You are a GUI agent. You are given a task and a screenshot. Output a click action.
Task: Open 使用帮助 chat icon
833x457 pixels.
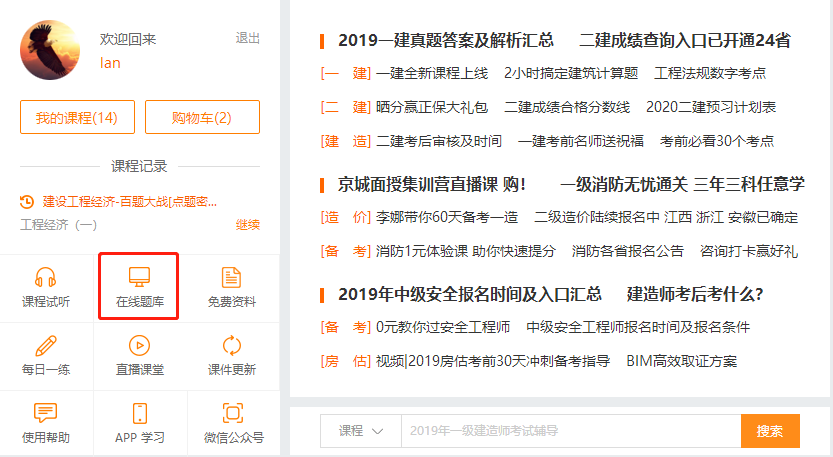(x=46, y=413)
